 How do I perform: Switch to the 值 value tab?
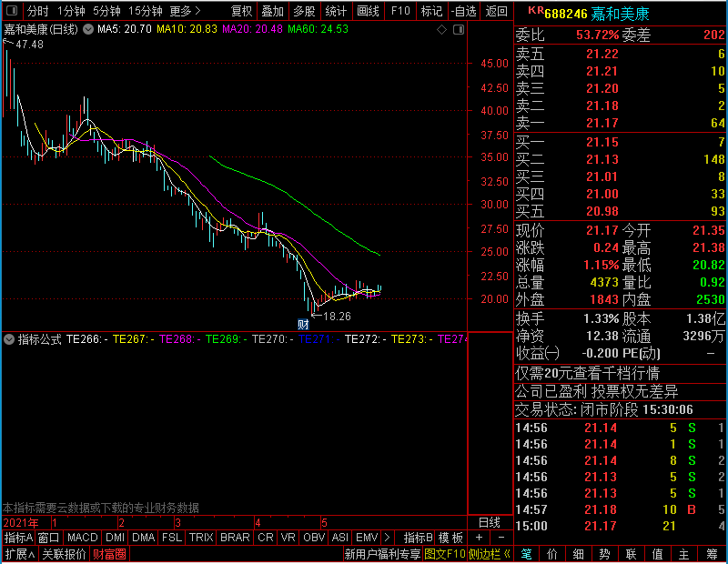tap(657, 554)
